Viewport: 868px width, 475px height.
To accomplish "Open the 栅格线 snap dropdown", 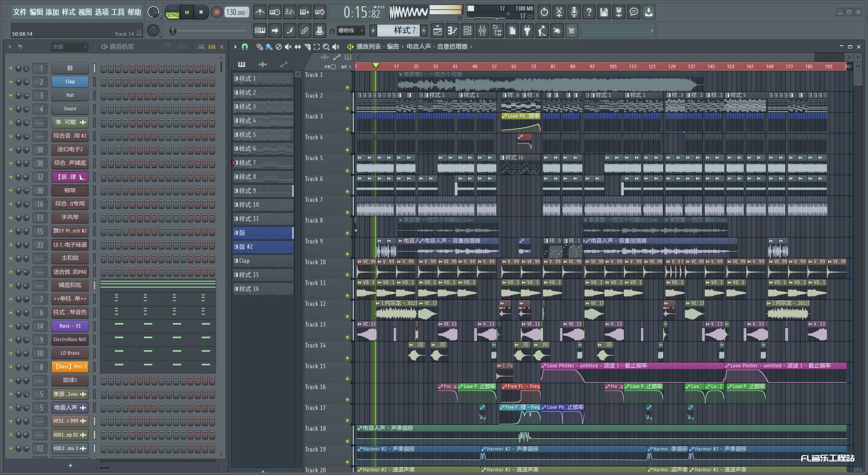I will [350, 31].
